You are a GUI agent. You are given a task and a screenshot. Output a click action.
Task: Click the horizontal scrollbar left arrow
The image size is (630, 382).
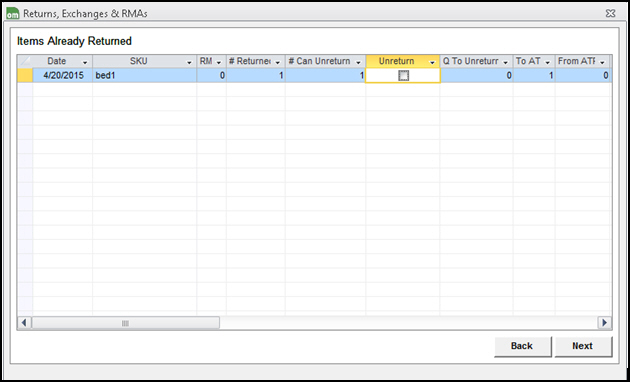pyautogui.click(x=24, y=323)
